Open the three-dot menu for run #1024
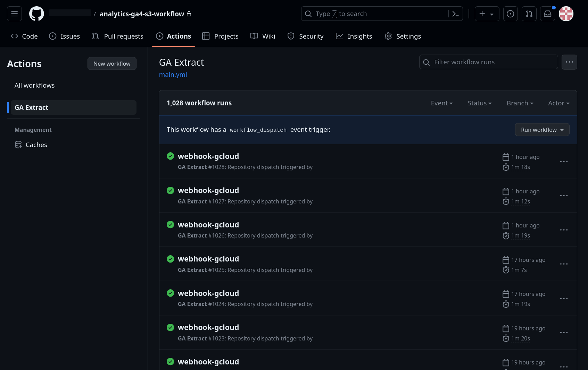Screen dimensions: 588x370 [564, 298]
